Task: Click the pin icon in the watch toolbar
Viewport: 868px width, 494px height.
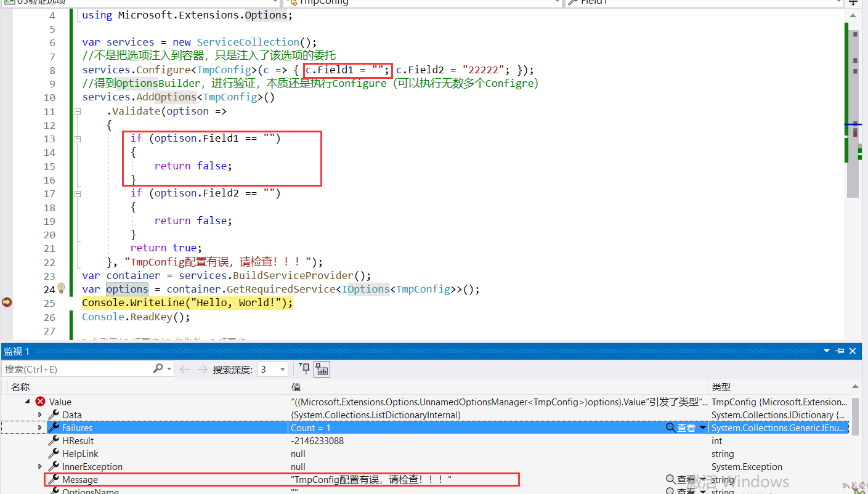Action: pyautogui.click(x=305, y=369)
